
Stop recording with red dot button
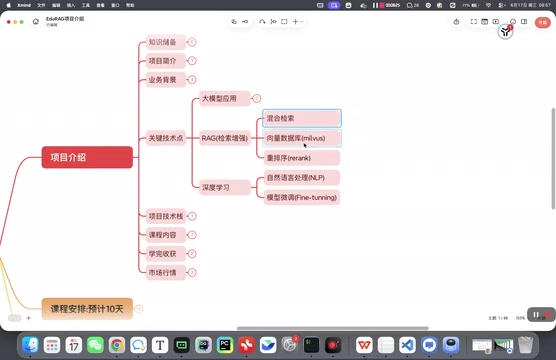tap(548, 315)
